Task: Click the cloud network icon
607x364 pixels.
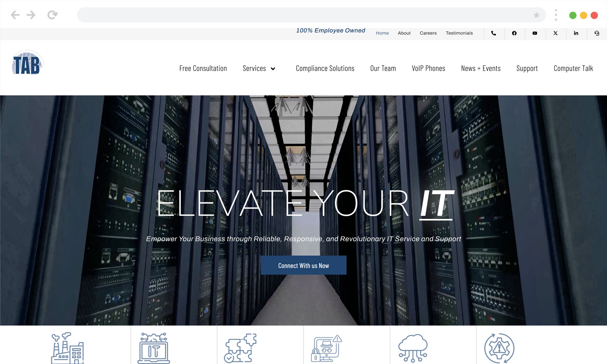Action: 413,348
